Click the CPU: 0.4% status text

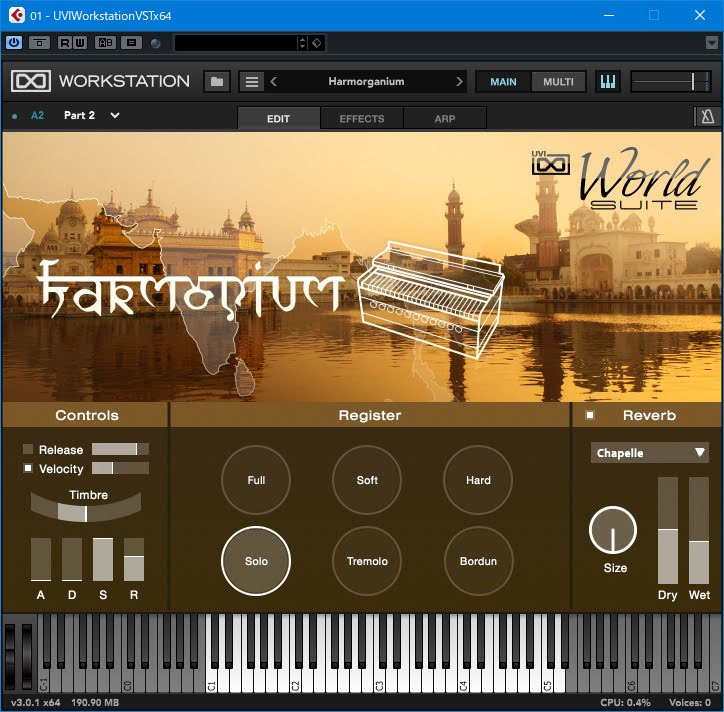pos(625,702)
